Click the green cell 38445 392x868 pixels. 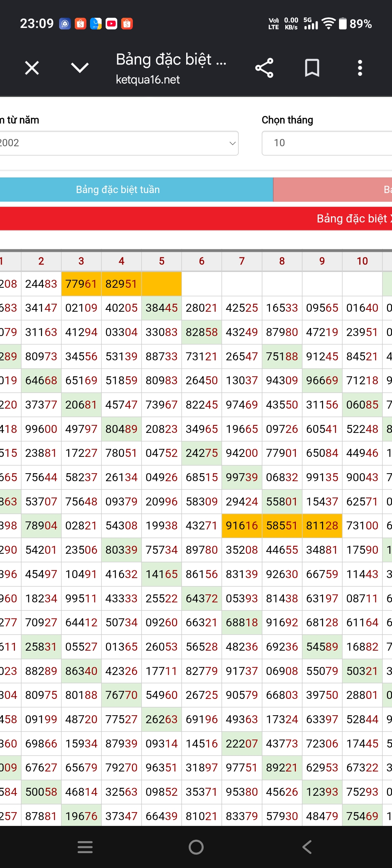tap(162, 308)
